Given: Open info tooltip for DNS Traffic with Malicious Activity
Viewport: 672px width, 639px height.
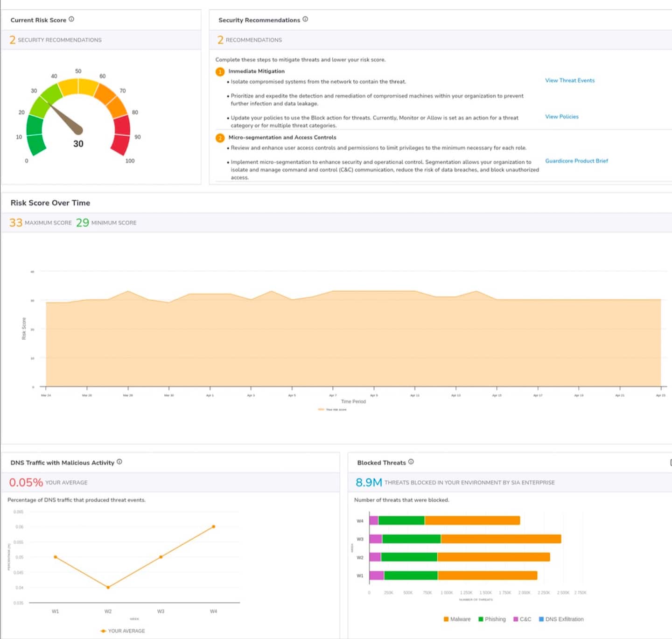Looking at the screenshot, I should click(x=119, y=462).
